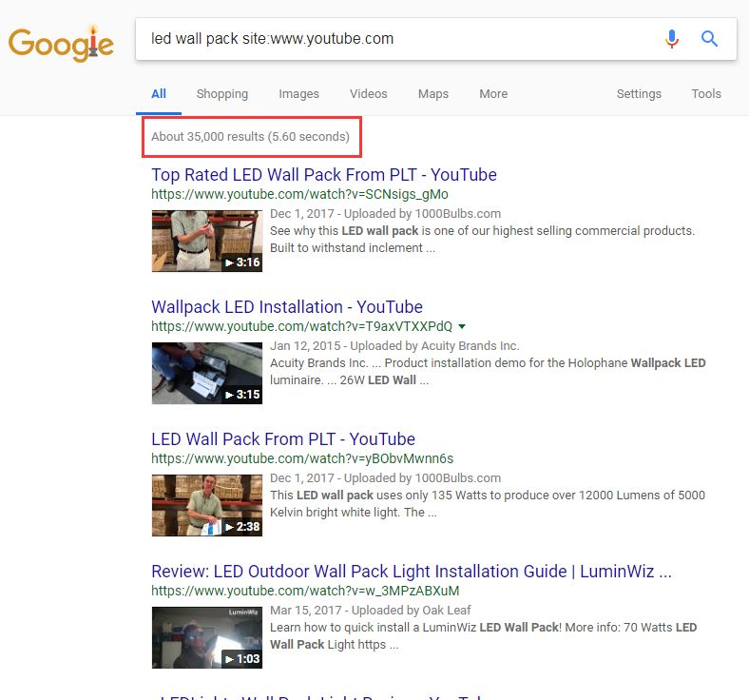Activate voice search microphone icon
Screen dimensions: 749x700
pos(672,39)
